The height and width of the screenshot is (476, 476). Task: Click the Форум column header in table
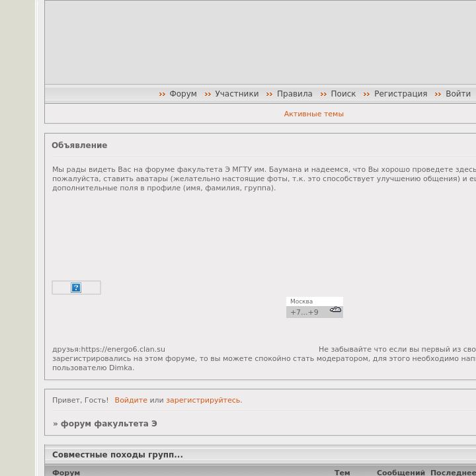tap(66, 472)
